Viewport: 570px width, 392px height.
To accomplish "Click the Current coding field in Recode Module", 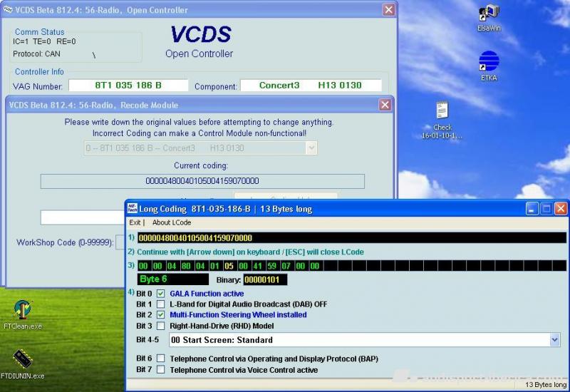I will point(202,181).
